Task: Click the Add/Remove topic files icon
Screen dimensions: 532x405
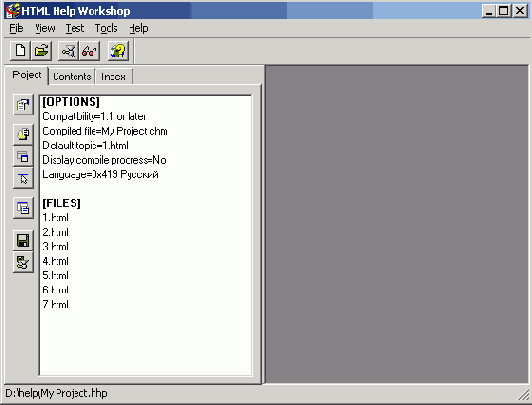Action: pyautogui.click(x=23, y=134)
